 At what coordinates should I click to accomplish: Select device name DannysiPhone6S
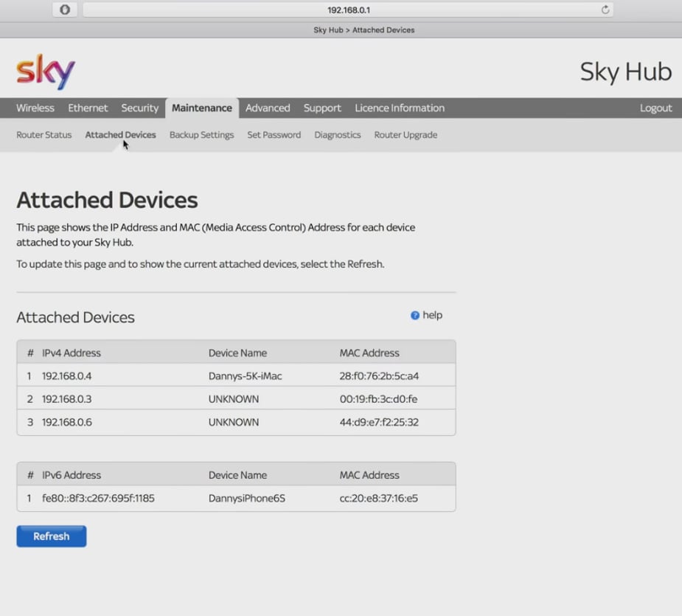tap(247, 499)
